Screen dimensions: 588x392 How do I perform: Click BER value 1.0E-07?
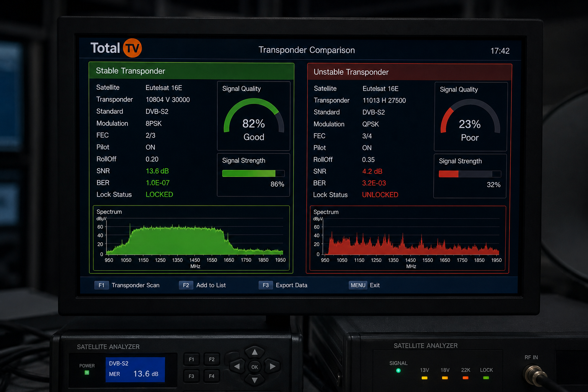[157, 183]
